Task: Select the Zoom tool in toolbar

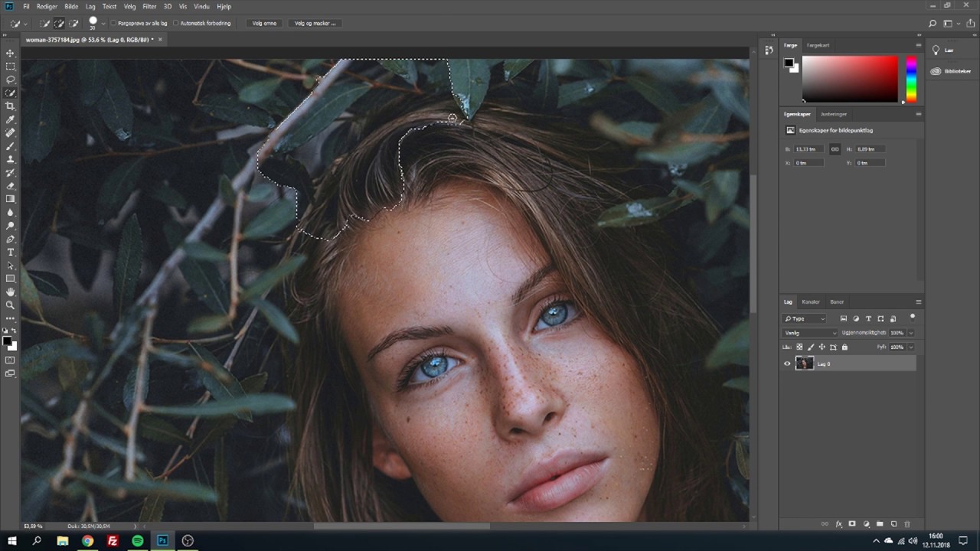Action: [x=10, y=305]
